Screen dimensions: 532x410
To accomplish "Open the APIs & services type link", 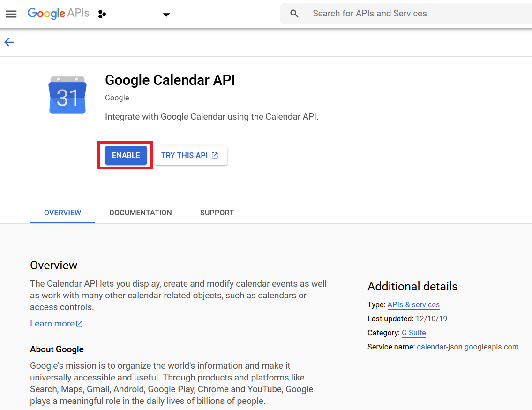I will 413,305.
